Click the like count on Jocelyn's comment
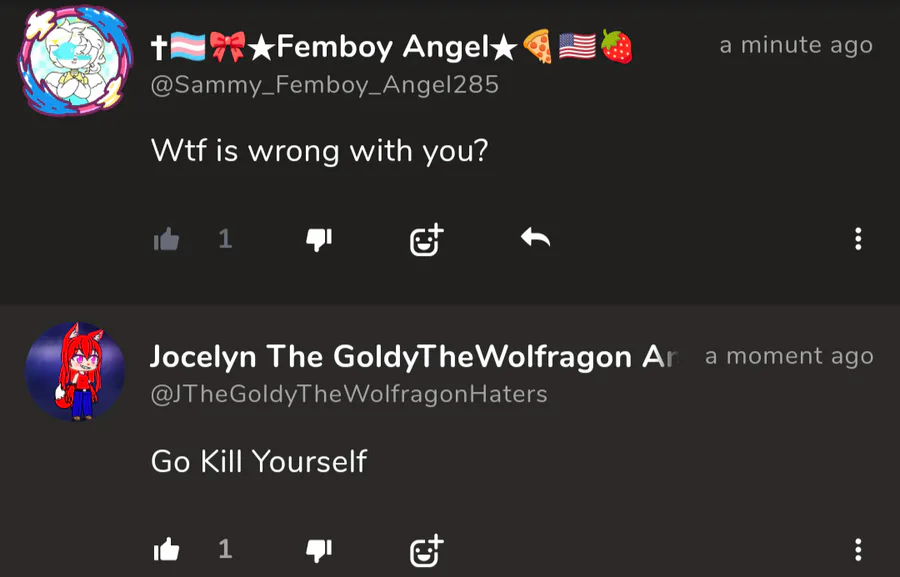 [x=226, y=549]
